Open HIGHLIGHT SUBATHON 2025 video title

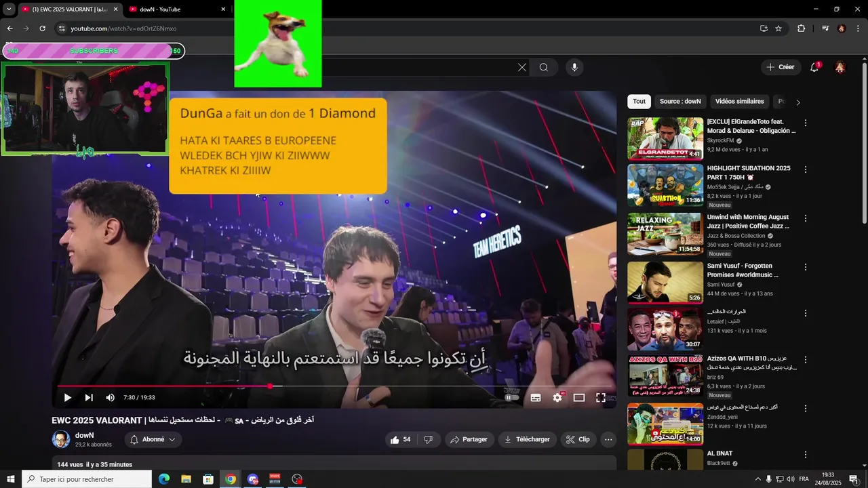click(x=749, y=173)
